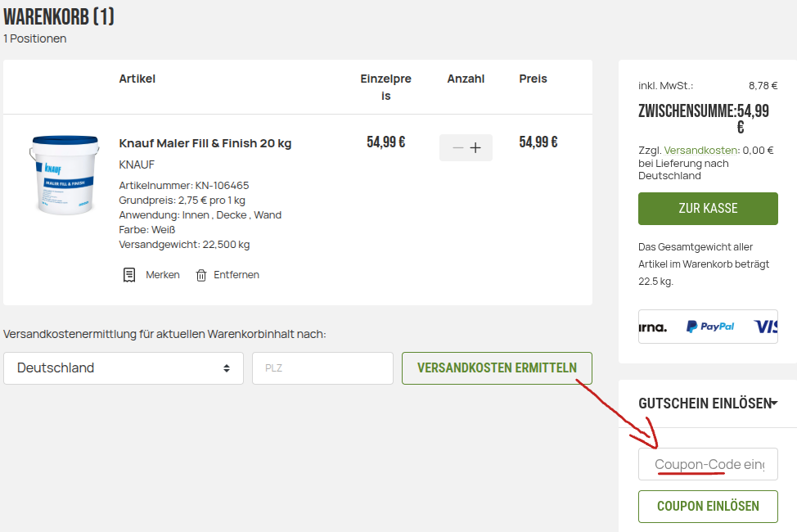Viewport: 797px width, 532px height.
Task: Click the Entfernen text link
Action: 236,275
